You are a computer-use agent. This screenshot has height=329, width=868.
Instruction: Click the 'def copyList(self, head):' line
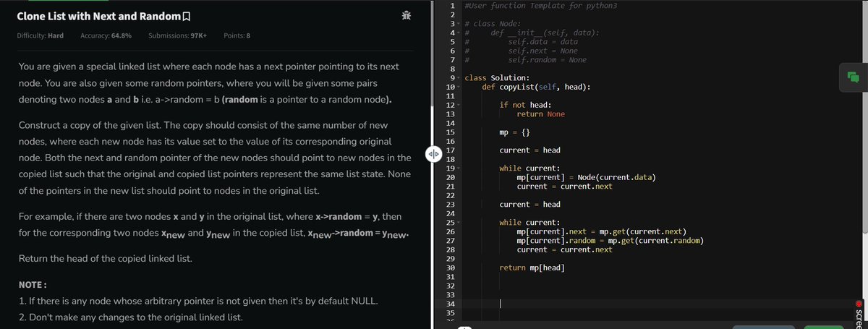(x=535, y=87)
